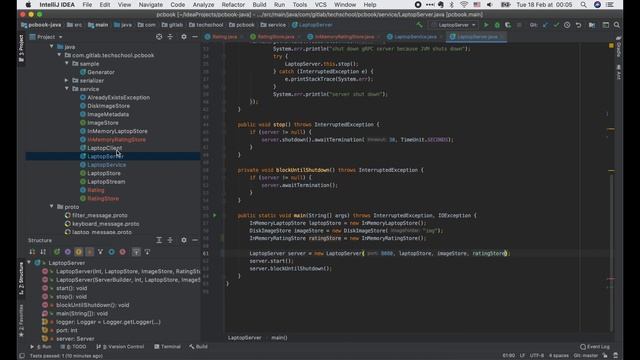This screenshot has height=360, width=640.
Task: Run LaptopServer with the green play icon
Action: click(x=486, y=25)
